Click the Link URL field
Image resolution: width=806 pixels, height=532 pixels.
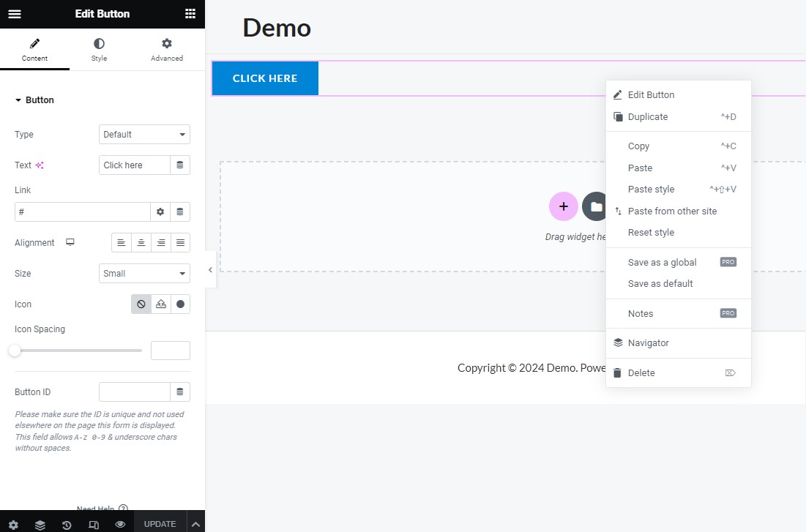click(x=82, y=211)
